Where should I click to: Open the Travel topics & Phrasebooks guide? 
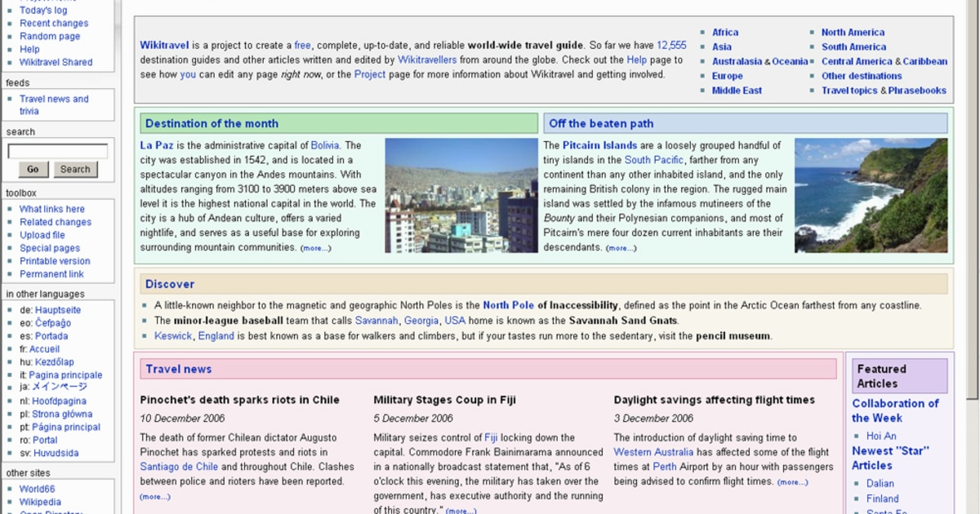(882, 91)
